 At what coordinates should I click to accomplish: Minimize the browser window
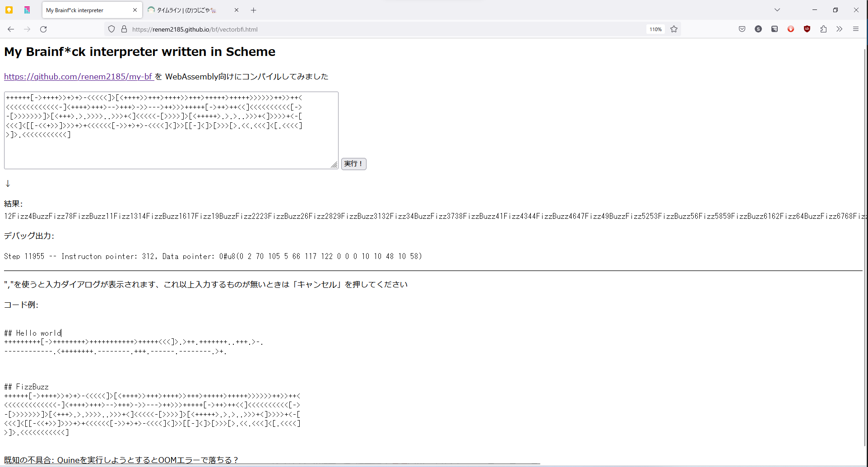(x=815, y=10)
